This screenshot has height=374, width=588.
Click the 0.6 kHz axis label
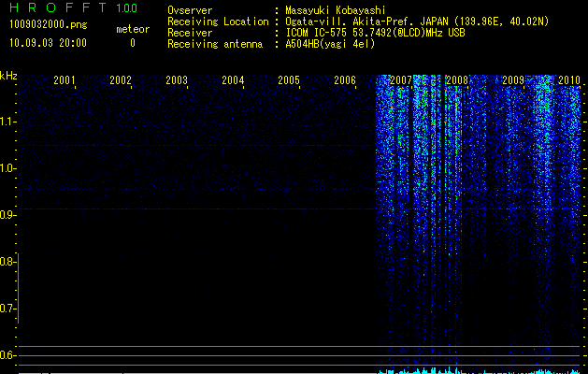(7, 355)
